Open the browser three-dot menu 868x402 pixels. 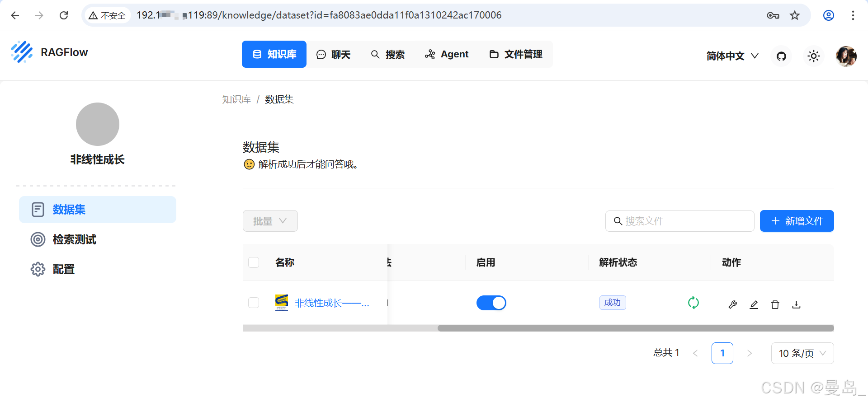(x=853, y=15)
